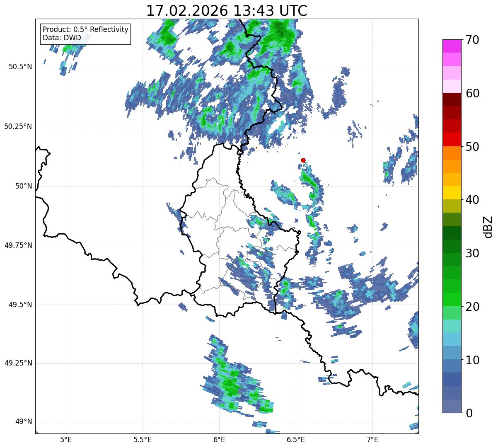Viewport: 498px width, 448px height.
Task: Click the 7°E longitude label
Action: tap(372, 439)
